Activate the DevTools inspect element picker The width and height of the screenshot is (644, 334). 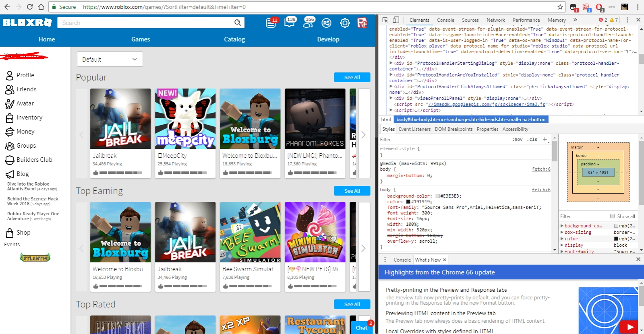(385, 20)
